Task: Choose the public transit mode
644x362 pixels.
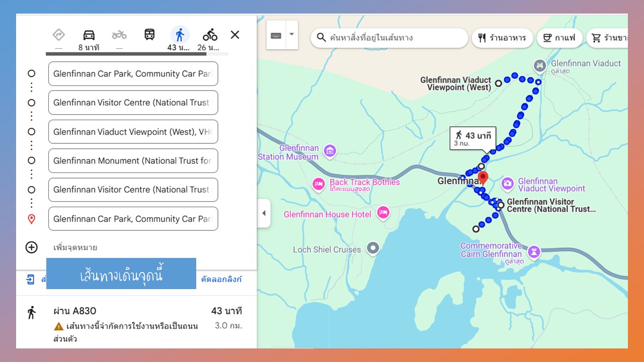Action: pos(149,35)
